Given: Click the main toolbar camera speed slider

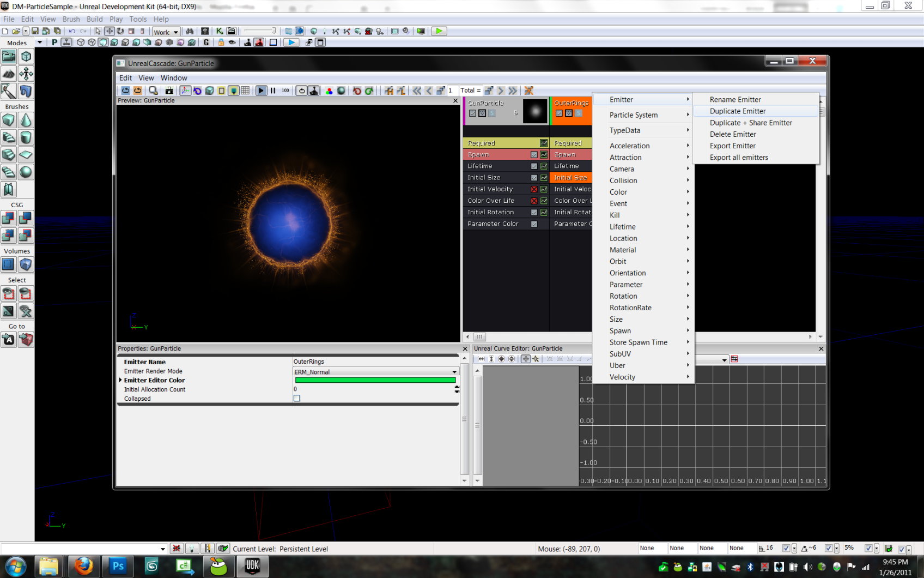Looking at the screenshot, I should coord(259,31).
